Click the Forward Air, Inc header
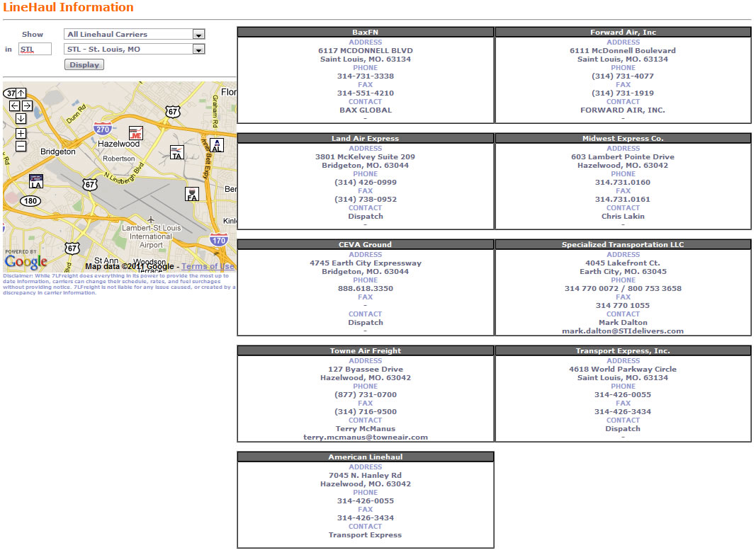Image resolution: width=756 pixels, height=555 pixels. (623, 33)
